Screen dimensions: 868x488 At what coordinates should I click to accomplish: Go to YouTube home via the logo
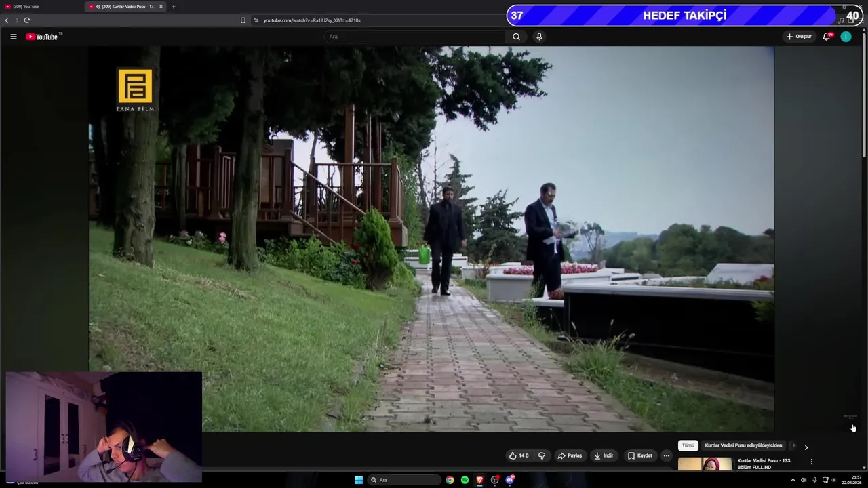tap(42, 37)
